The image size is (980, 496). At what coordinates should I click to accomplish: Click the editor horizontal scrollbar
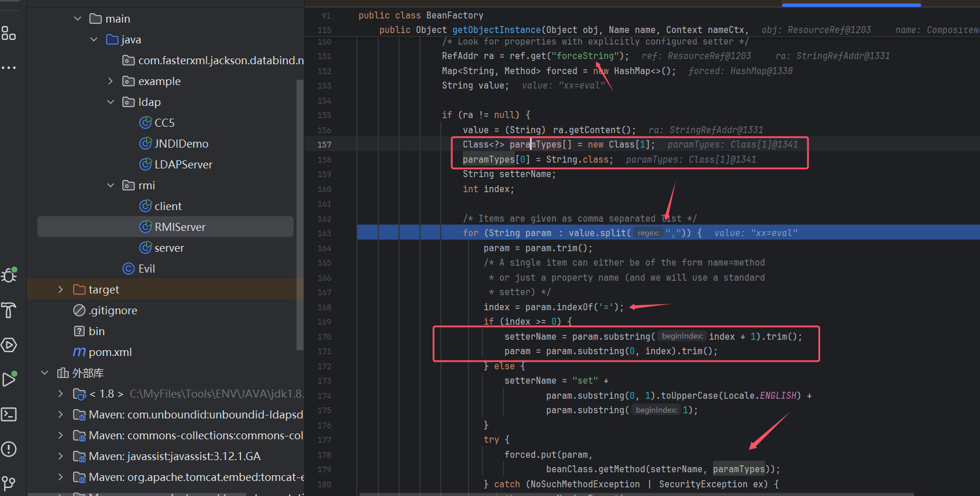click(x=637, y=494)
